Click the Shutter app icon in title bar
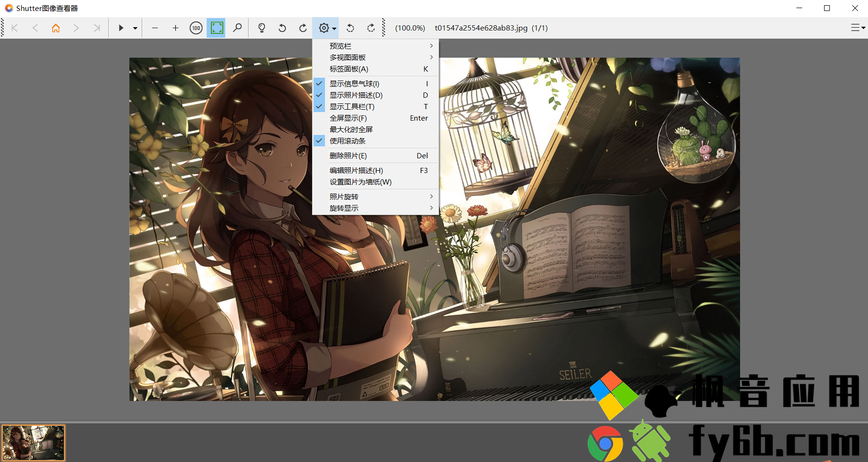Screen dimensions: 868x462 (9, 8)
